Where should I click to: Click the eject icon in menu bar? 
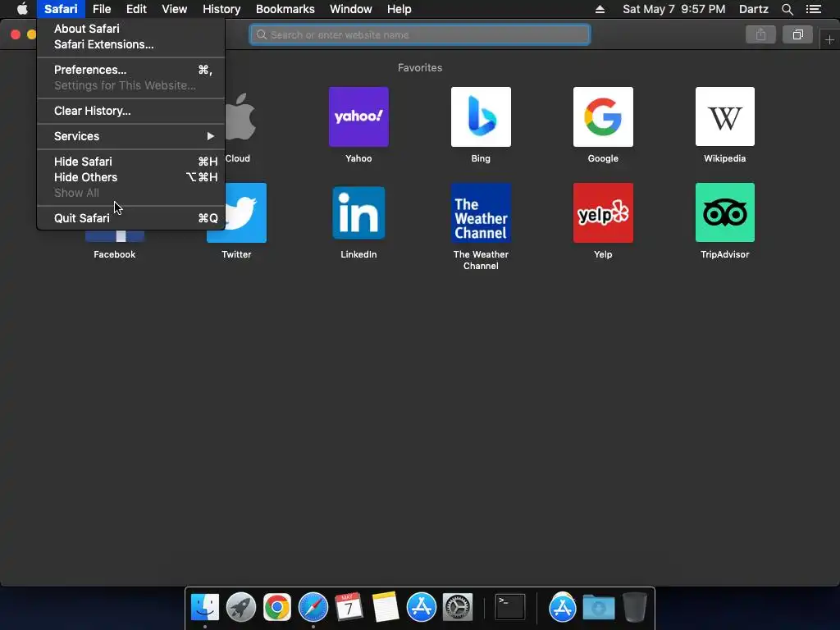click(600, 9)
